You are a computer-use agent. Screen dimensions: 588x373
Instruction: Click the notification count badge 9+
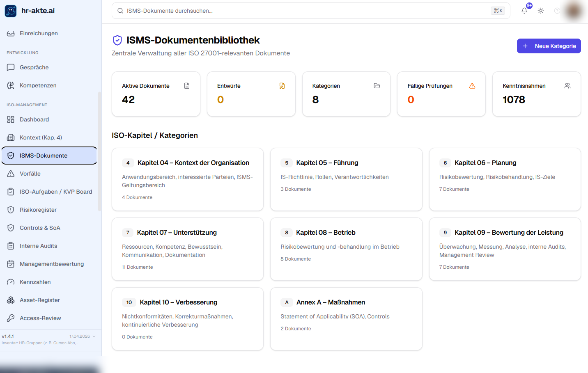click(x=529, y=6)
